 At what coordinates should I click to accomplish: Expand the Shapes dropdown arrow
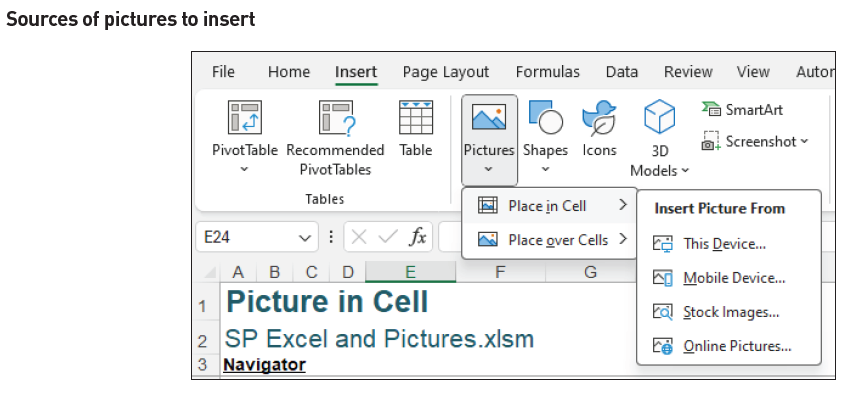[x=545, y=169]
